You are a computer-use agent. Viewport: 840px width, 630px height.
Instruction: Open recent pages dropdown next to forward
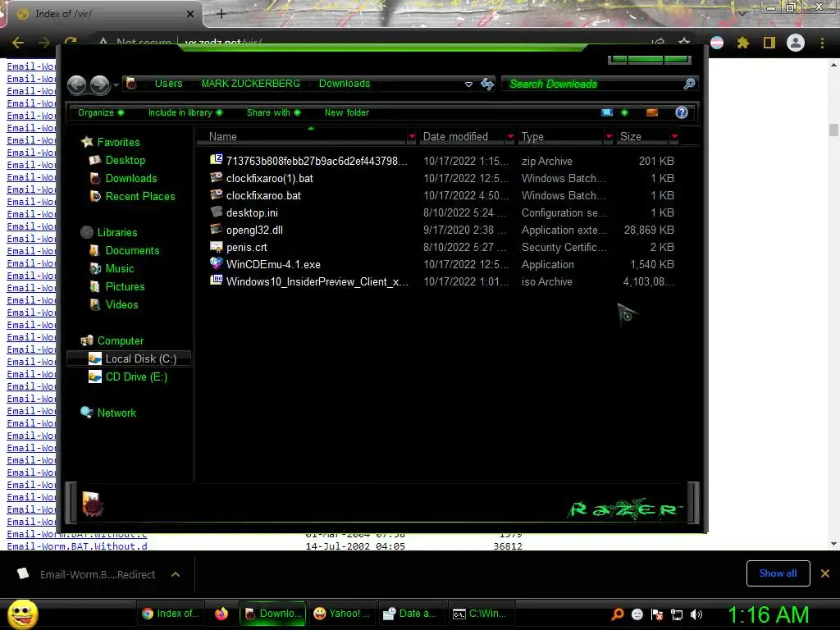[x=116, y=84]
